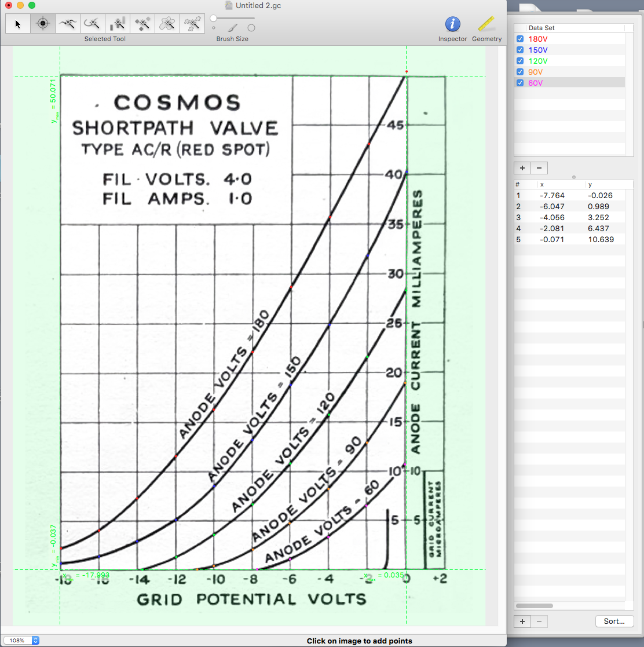Select the 150V data set name

(x=537, y=50)
